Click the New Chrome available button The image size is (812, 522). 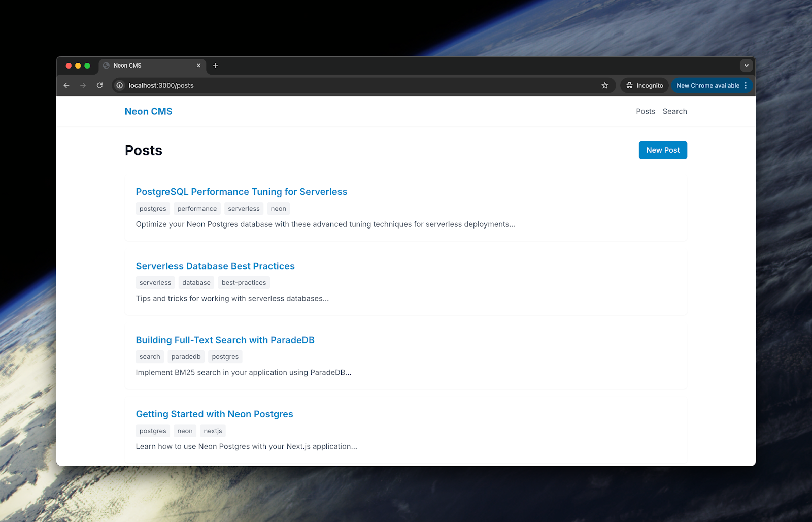pyautogui.click(x=708, y=85)
